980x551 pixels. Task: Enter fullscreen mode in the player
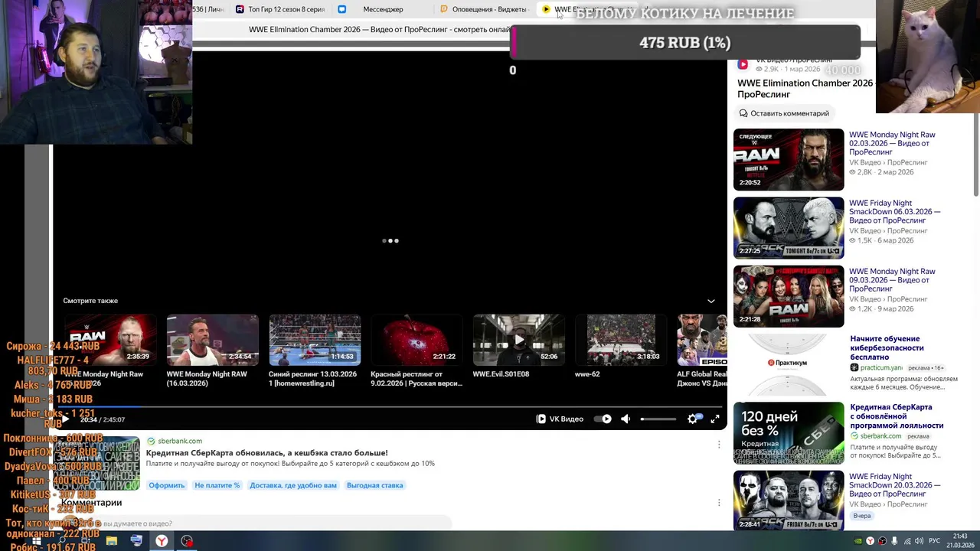[715, 419]
